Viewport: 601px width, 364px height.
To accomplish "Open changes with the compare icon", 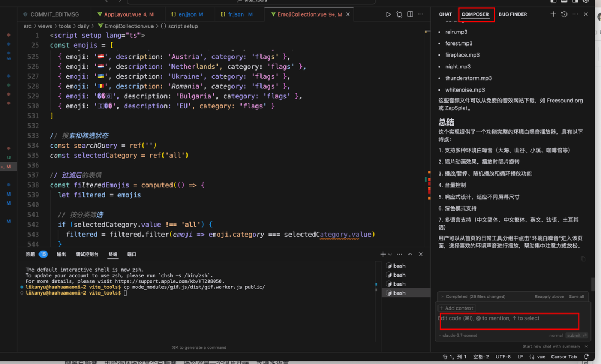I will tap(400, 14).
